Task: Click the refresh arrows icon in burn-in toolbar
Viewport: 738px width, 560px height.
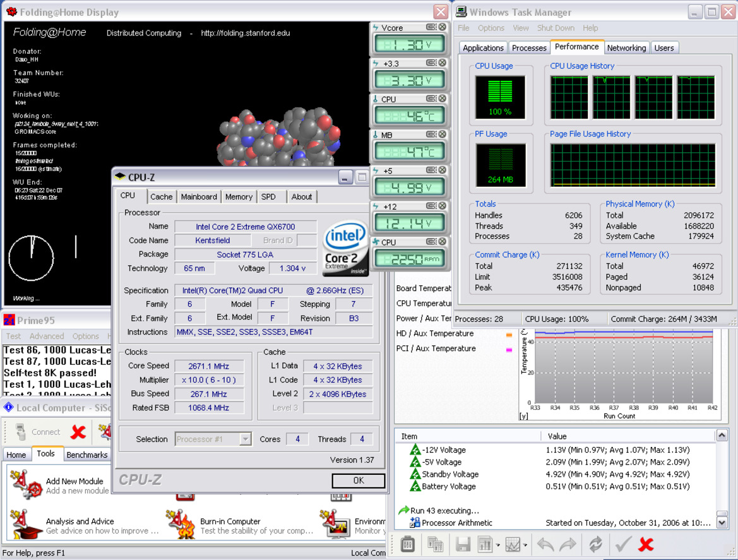Action: [595, 544]
